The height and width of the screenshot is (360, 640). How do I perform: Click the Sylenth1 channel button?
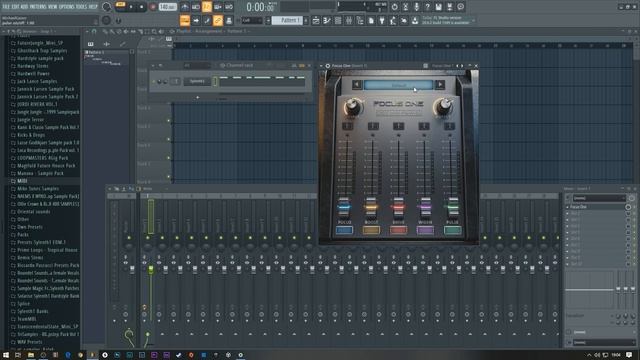[196, 81]
